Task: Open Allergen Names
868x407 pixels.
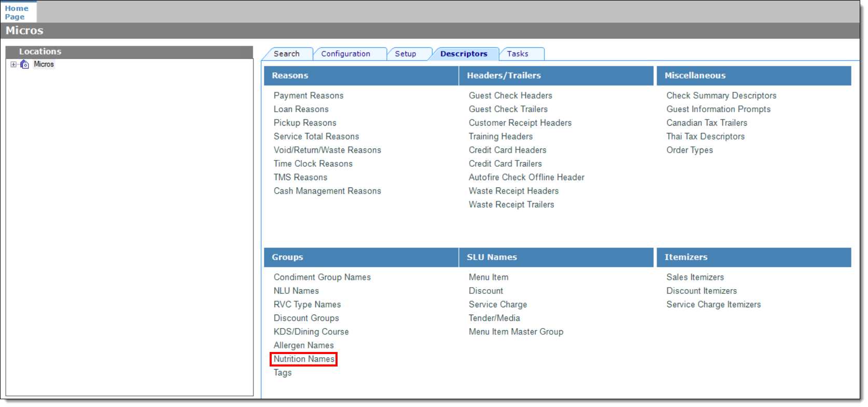Action: 304,345
